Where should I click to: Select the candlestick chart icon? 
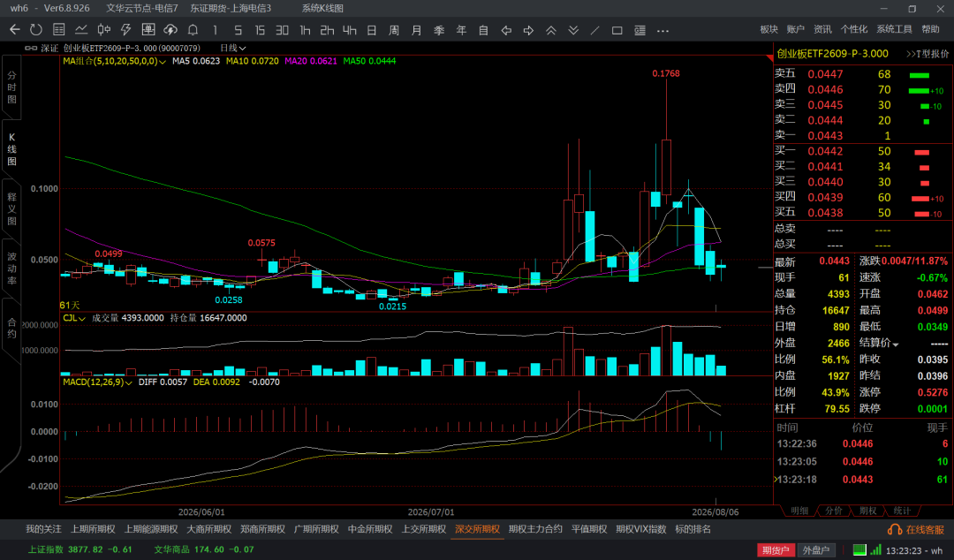coord(104,30)
